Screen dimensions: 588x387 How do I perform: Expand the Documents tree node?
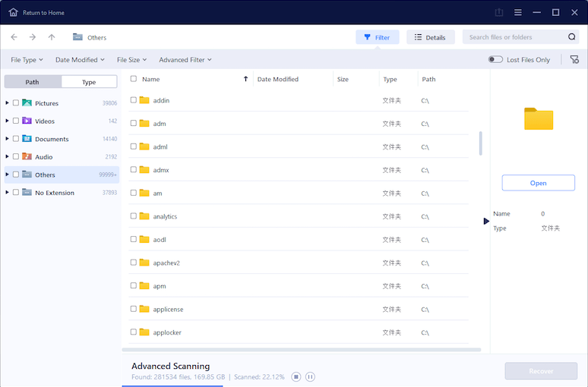click(8, 139)
